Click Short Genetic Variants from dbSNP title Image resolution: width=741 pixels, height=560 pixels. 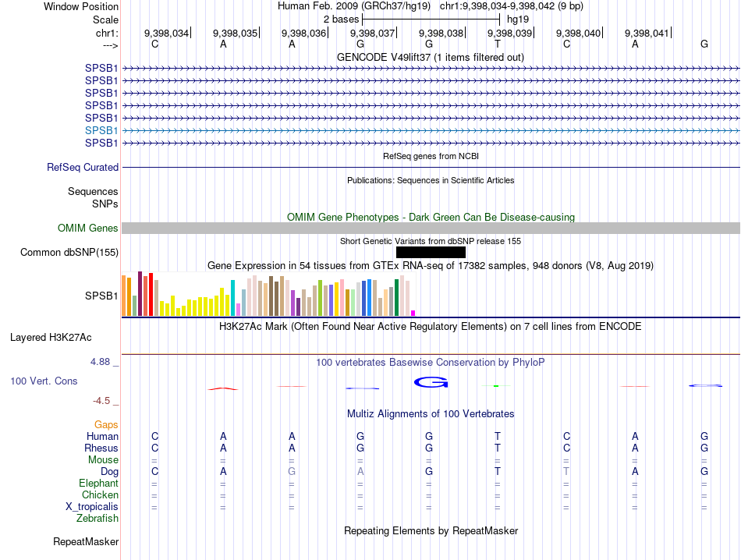point(431,241)
